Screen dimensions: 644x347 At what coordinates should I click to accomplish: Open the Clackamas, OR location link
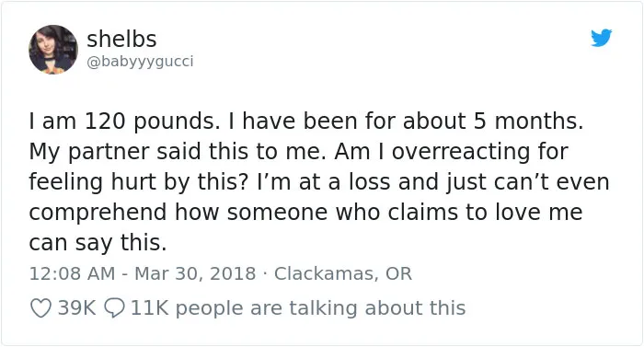[343, 273]
